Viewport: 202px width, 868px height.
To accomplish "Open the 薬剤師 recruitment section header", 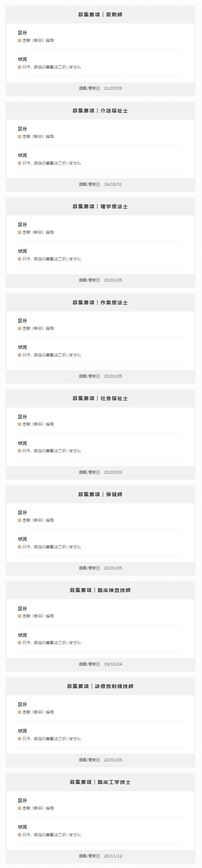I will click(100, 15).
